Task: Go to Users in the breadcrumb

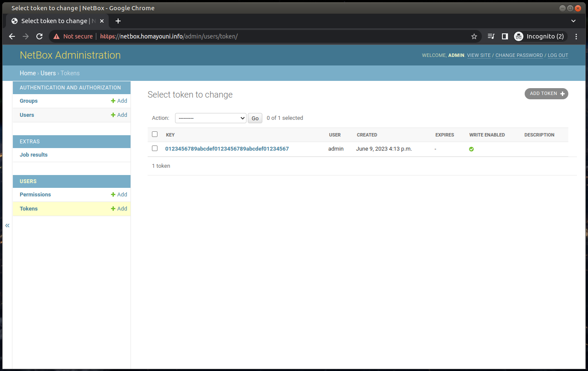Action: [x=48, y=73]
